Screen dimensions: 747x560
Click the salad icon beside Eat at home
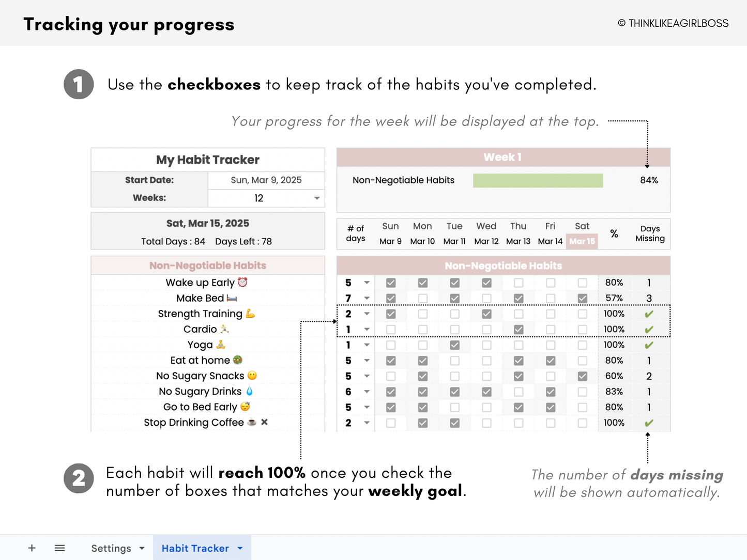point(238,360)
